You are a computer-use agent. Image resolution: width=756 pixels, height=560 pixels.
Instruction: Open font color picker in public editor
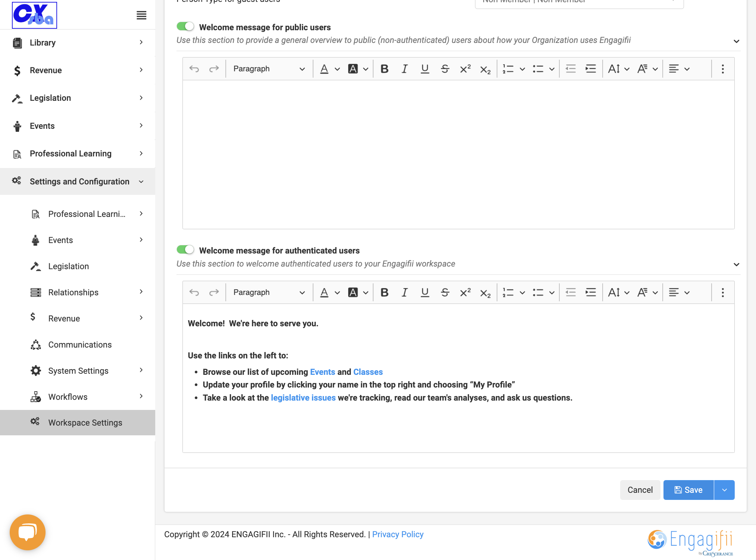pos(330,69)
